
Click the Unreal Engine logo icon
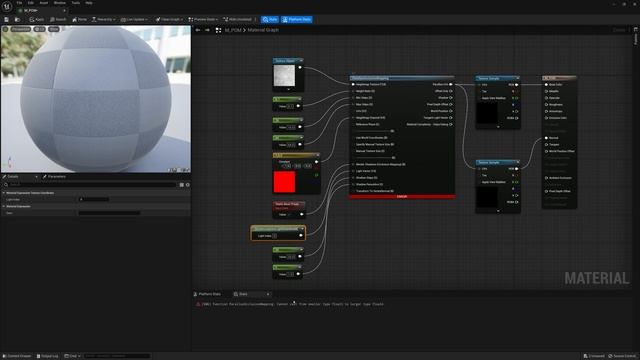click(x=7, y=6)
